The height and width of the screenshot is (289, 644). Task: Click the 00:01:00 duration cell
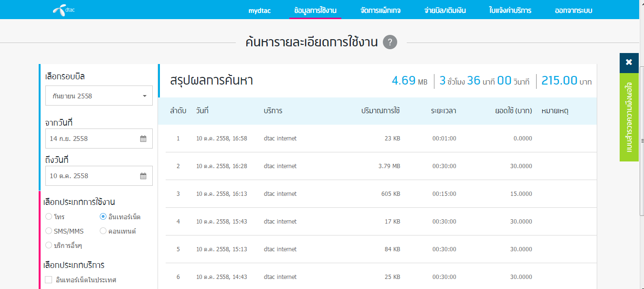click(444, 139)
